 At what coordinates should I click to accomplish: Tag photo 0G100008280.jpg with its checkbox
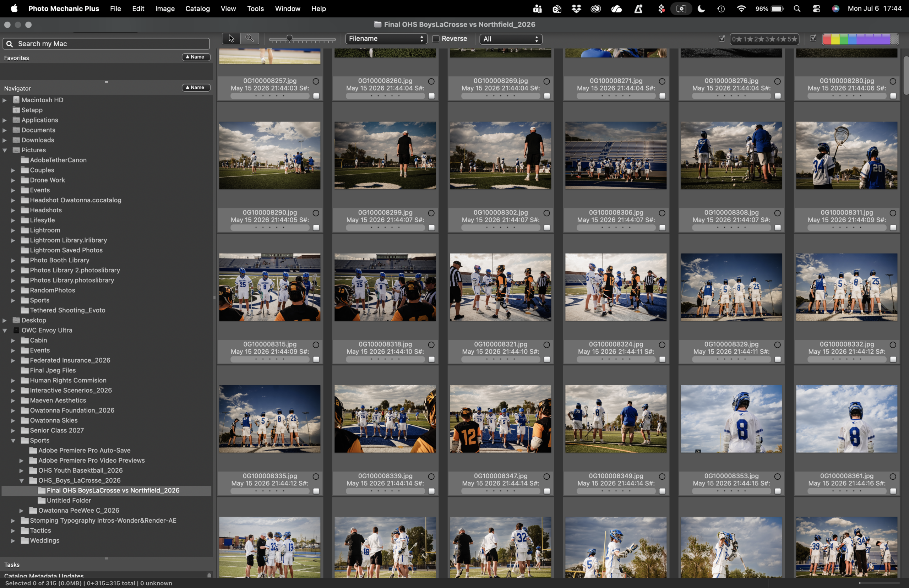point(893,96)
